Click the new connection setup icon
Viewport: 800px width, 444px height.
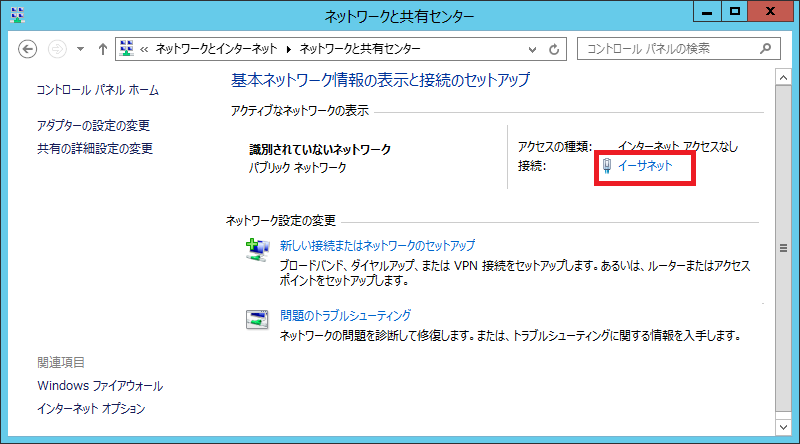tap(257, 250)
